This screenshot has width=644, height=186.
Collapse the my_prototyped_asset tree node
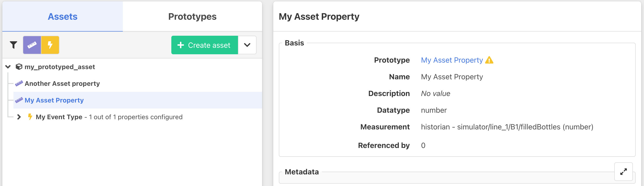click(x=8, y=67)
